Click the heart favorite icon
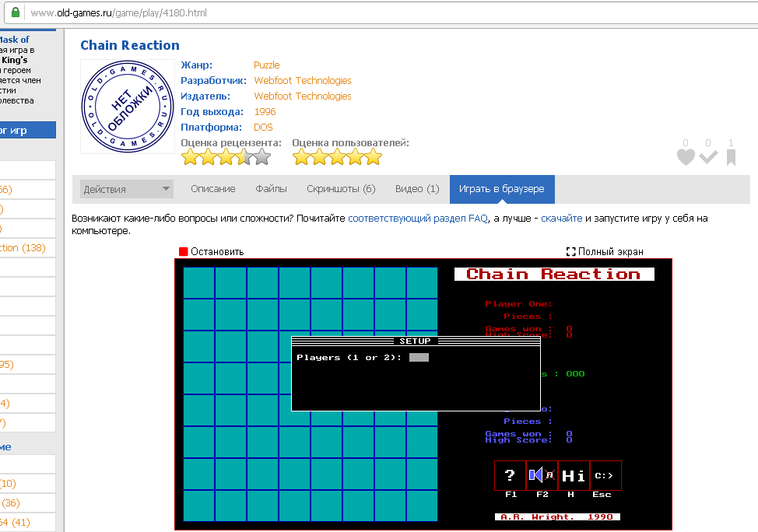758x532 pixels. coord(686,157)
